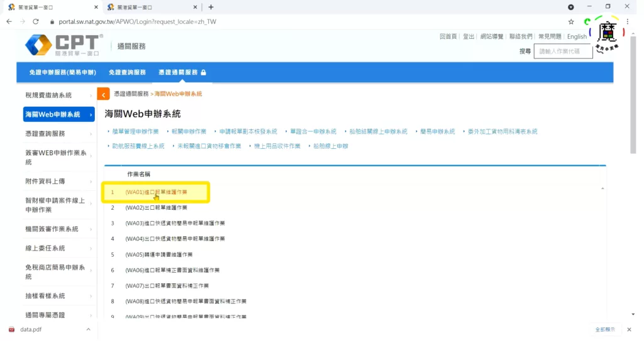
Task: Open 未報關進口貨物移倉作業 link
Action: (x=209, y=146)
